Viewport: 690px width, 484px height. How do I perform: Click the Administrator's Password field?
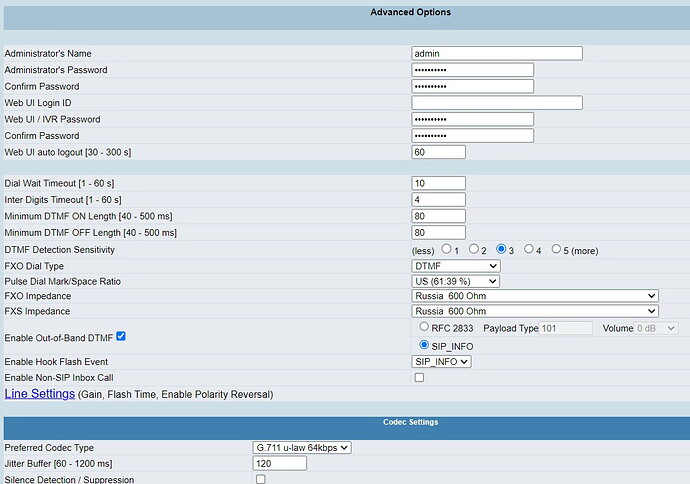[473, 70]
